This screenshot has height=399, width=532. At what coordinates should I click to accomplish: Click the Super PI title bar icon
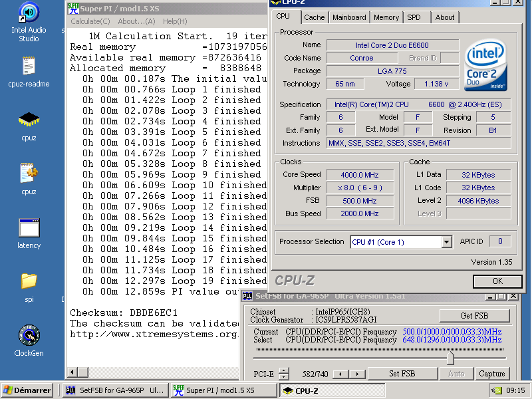73,9
